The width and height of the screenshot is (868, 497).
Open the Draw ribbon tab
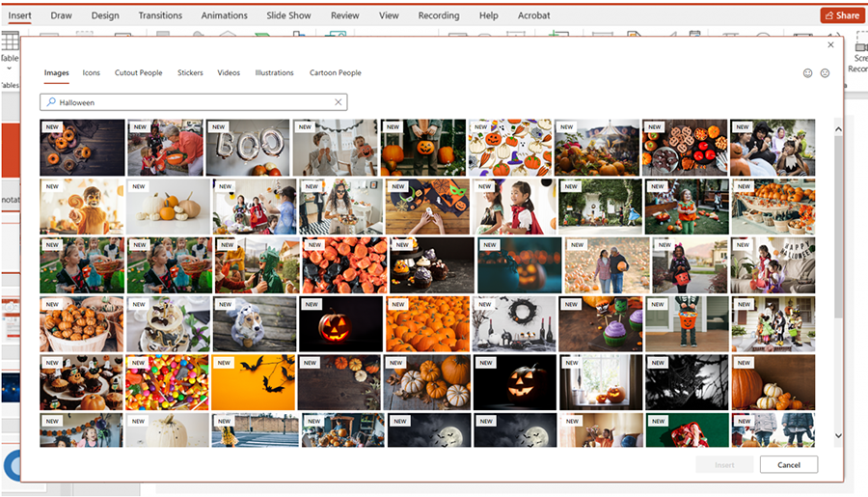coord(62,15)
